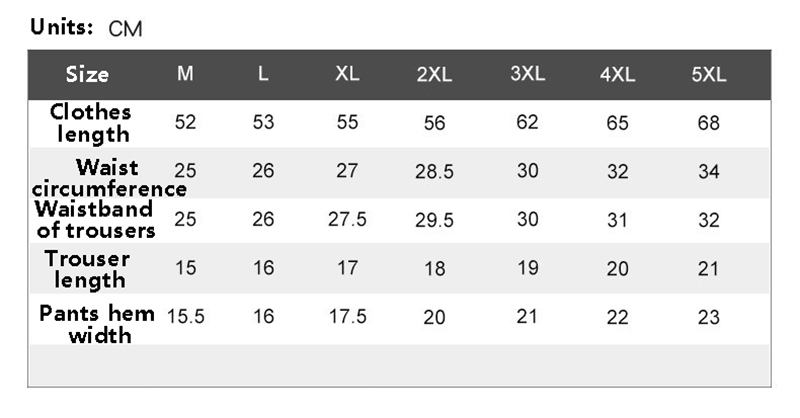Click the 19 trouser length value

[528, 268]
